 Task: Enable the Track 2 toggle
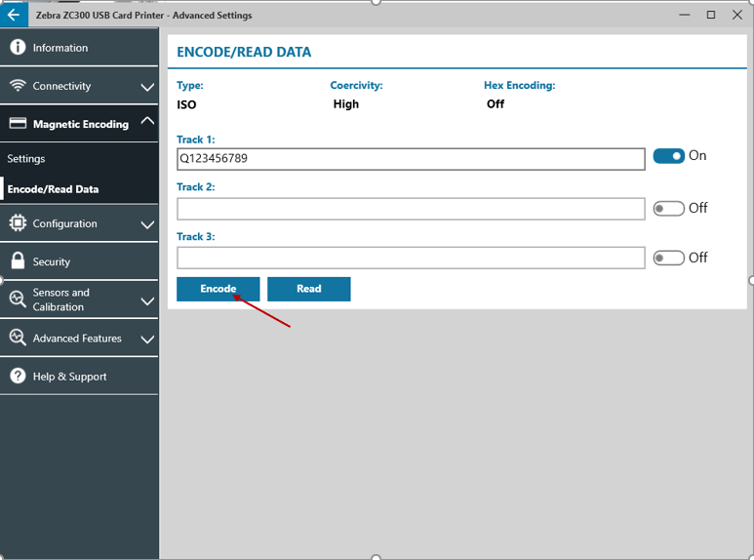[x=668, y=208]
